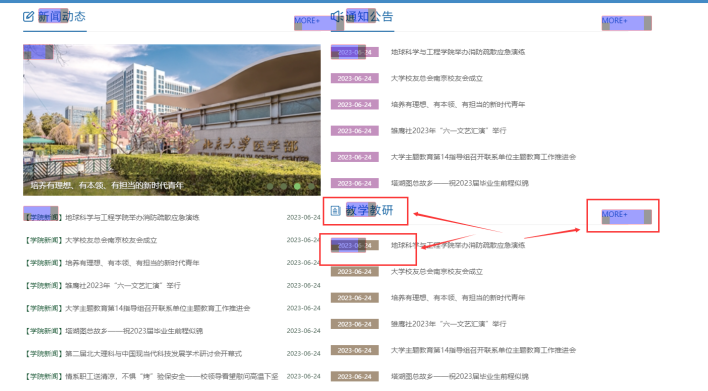The width and height of the screenshot is (708, 391).
Task: Open the banner caption 培养有理想、有本领
Action: (x=107, y=186)
